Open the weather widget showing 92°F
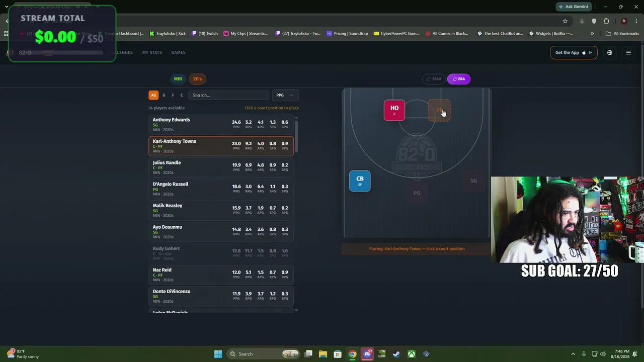Image resolution: width=644 pixels, height=362 pixels. [24, 354]
